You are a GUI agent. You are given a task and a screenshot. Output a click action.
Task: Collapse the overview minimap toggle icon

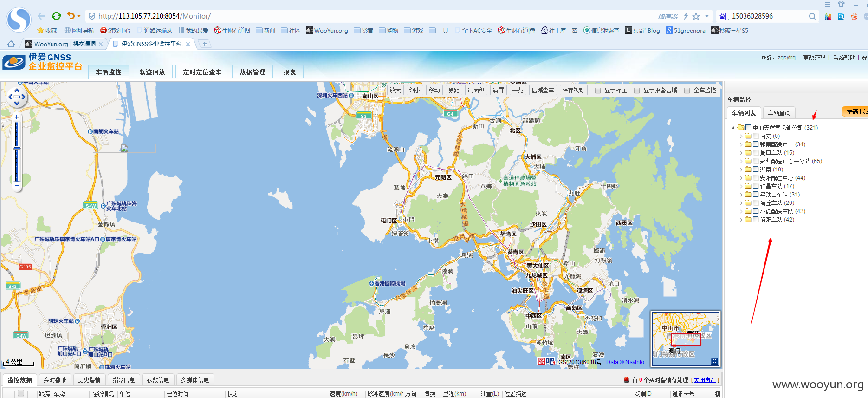714,361
